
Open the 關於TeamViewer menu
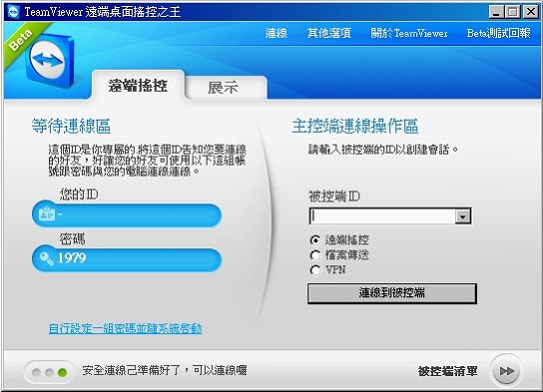point(409,33)
